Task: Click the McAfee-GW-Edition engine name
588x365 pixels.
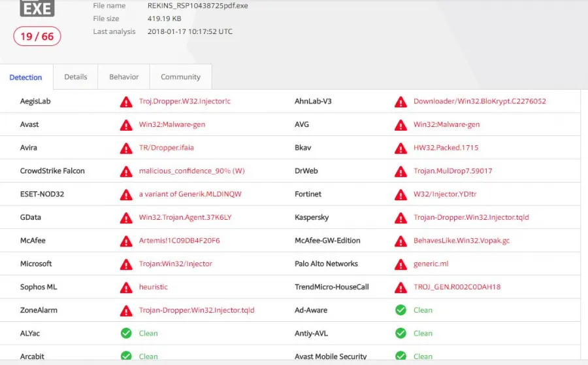Action: [x=327, y=241]
